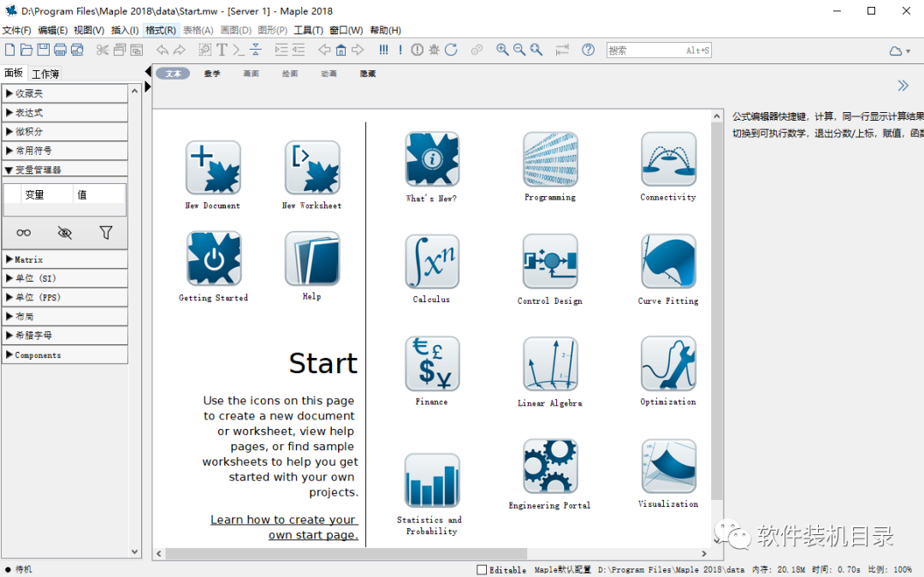This screenshot has height=577, width=924.
Task: Restart the Maple server icon
Action: (452, 51)
